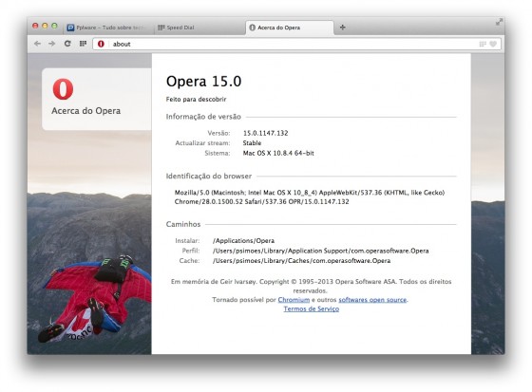Add page to Stash with the heart icon
The image size is (532, 392).
tap(493, 44)
